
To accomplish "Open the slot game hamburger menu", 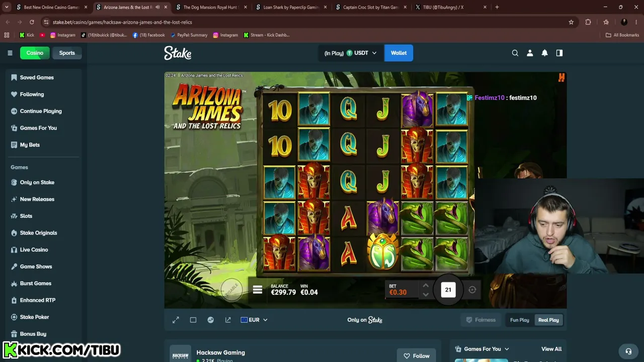I will click(x=258, y=290).
